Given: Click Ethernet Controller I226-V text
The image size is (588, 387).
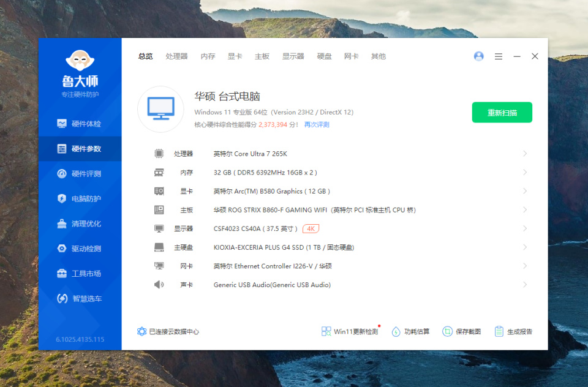Looking at the screenshot, I should pos(273,266).
